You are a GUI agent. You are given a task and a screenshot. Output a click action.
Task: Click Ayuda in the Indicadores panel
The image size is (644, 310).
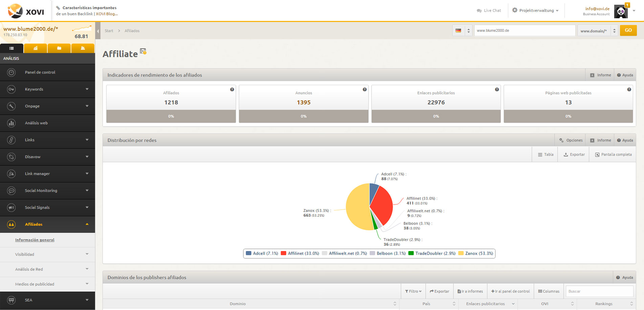coord(625,75)
